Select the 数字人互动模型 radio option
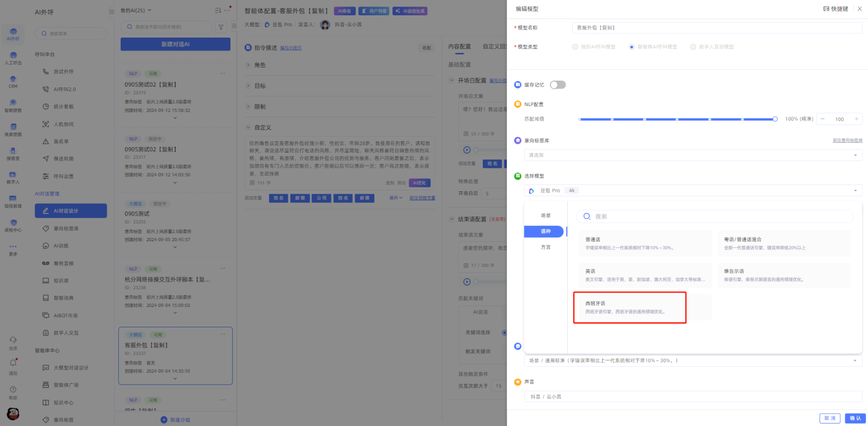Image resolution: width=868 pixels, height=426 pixels. pos(693,47)
